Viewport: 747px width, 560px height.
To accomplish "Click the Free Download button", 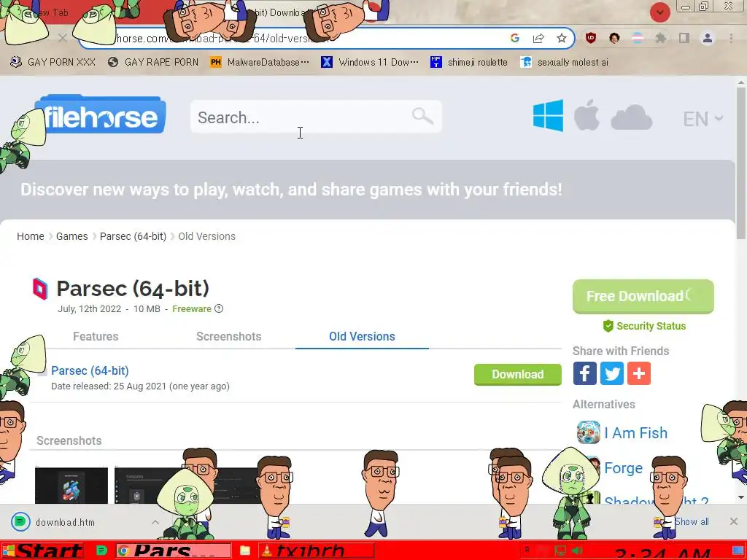I will click(643, 296).
